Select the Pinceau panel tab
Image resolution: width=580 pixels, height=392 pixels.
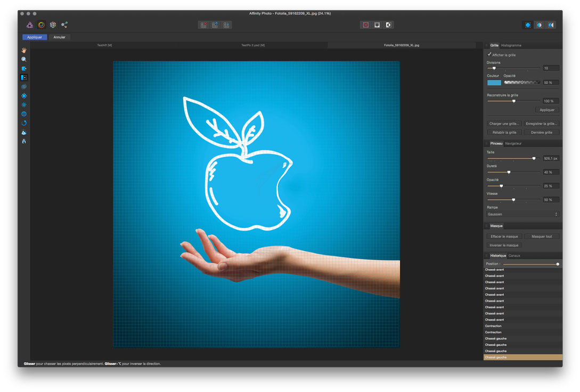coord(496,143)
